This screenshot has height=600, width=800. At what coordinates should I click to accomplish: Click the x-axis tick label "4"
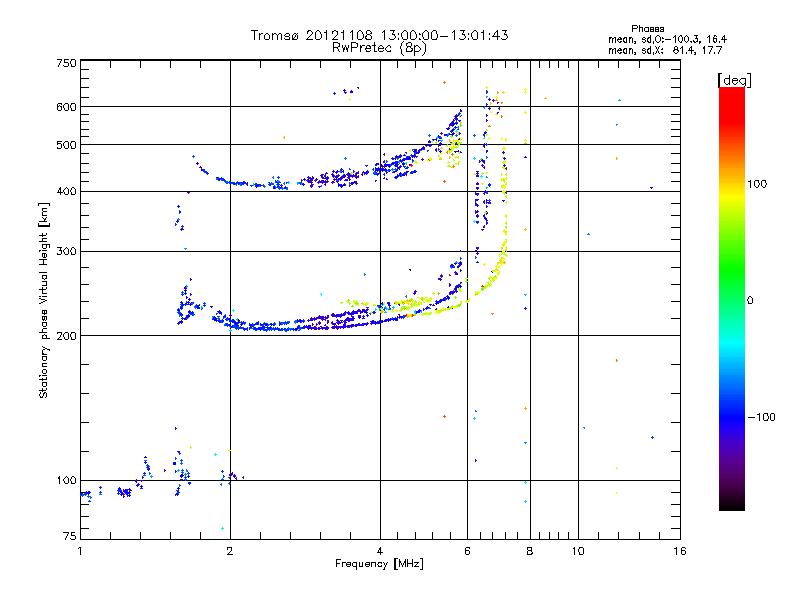tap(380, 551)
